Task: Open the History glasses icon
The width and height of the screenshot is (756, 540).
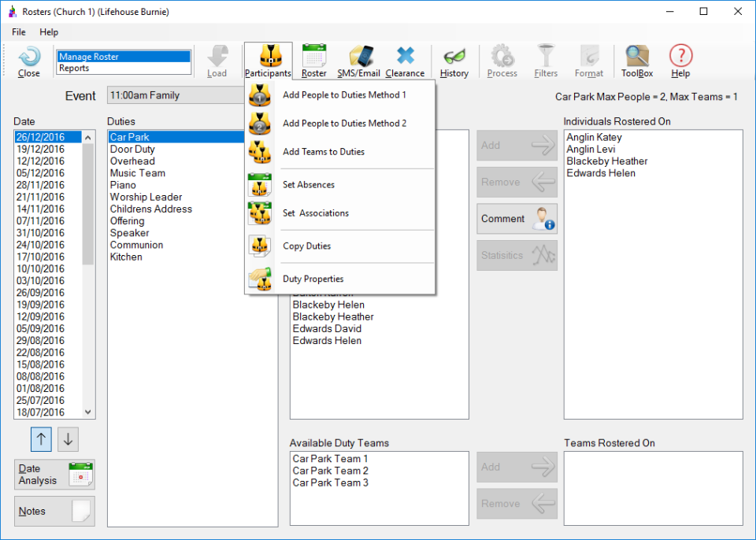Action: 454,61
